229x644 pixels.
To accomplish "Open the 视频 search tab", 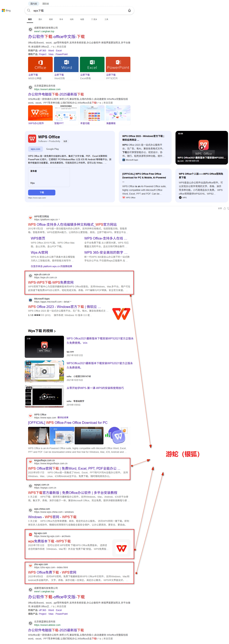I will (51, 19).
